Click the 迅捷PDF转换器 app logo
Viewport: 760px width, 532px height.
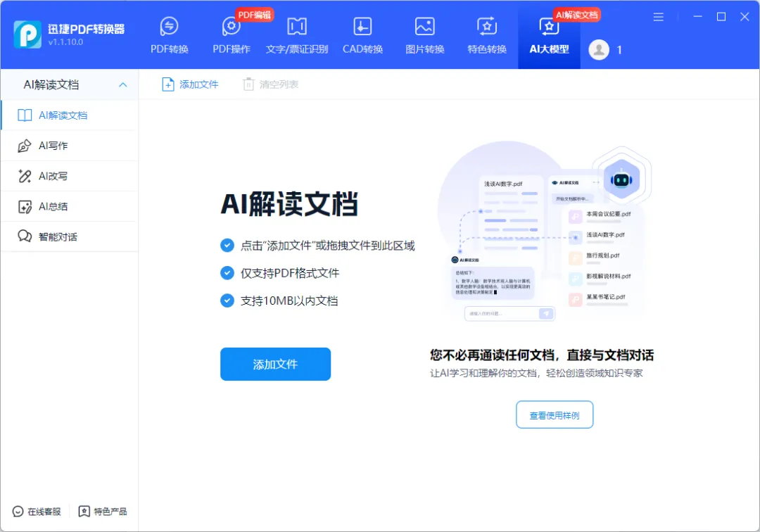click(27, 34)
